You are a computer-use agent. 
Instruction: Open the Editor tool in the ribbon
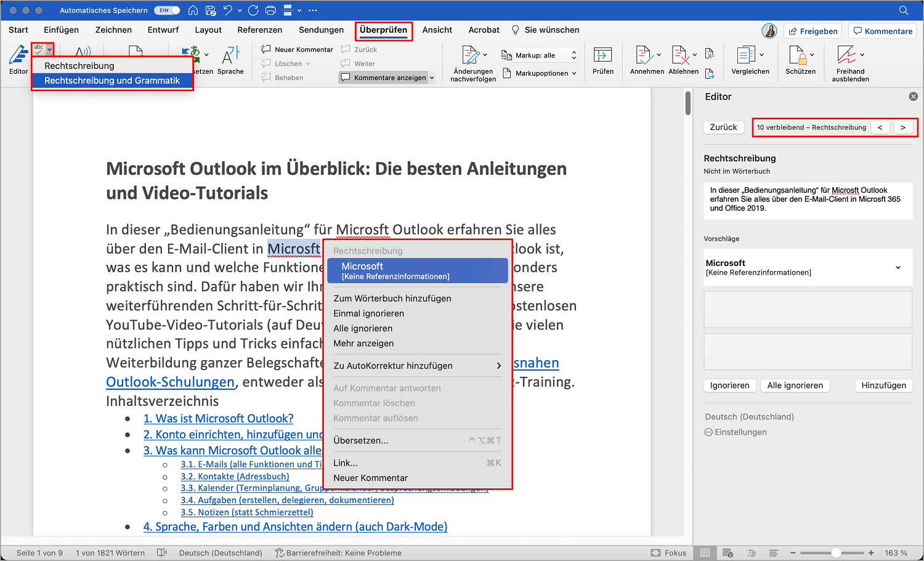pos(18,60)
